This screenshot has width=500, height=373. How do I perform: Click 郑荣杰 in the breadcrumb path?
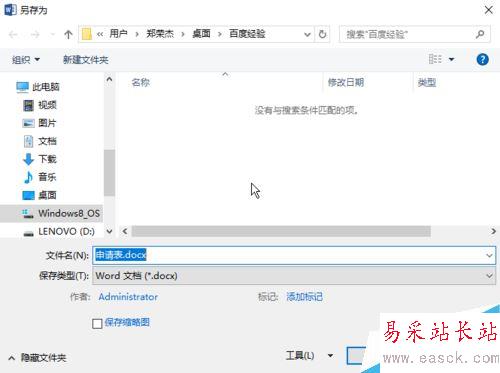(x=160, y=34)
